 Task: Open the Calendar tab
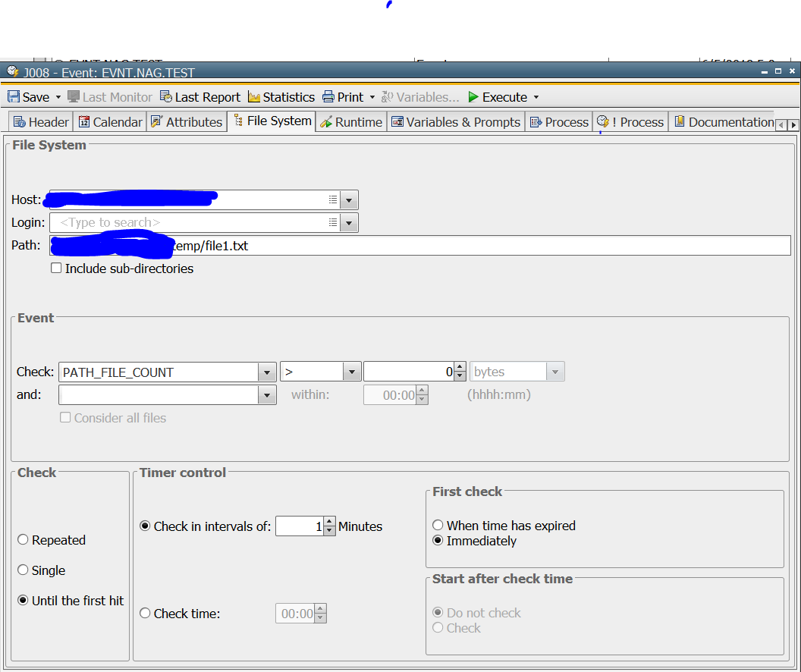pyautogui.click(x=110, y=122)
